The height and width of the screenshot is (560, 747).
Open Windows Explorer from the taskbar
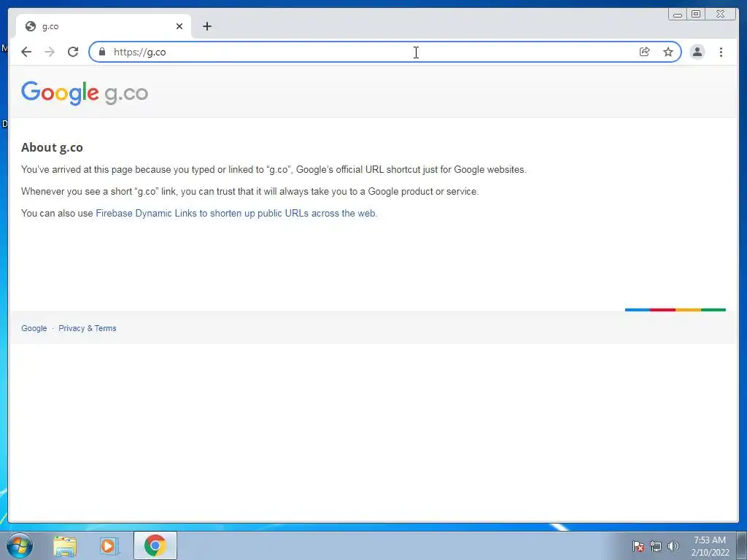click(65, 545)
